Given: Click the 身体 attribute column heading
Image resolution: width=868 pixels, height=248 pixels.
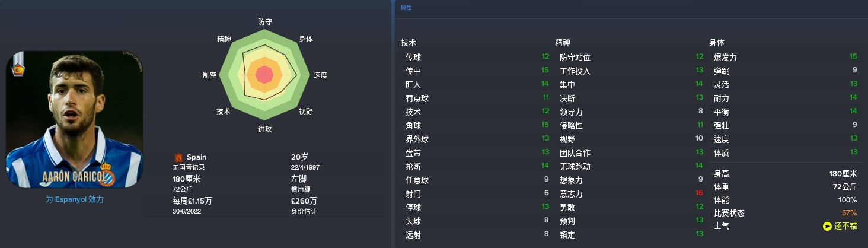Looking at the screenshot, I should point(717,43).
